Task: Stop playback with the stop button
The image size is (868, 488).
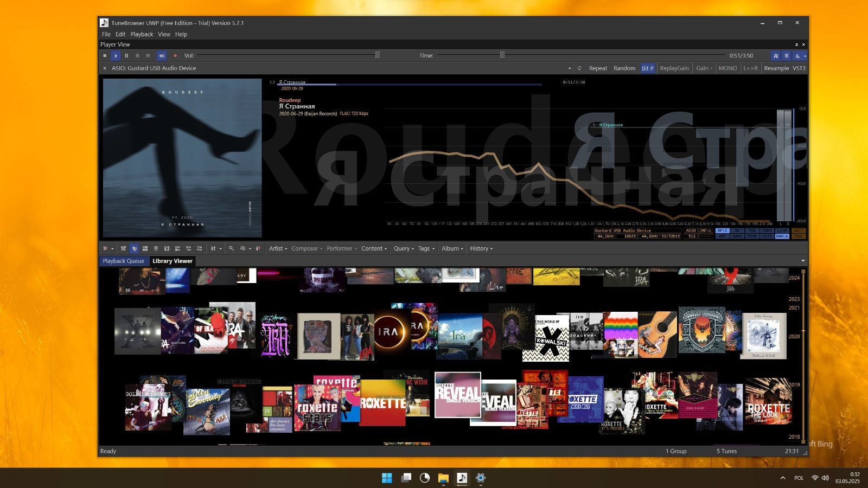Action: (x=105, y=55)
